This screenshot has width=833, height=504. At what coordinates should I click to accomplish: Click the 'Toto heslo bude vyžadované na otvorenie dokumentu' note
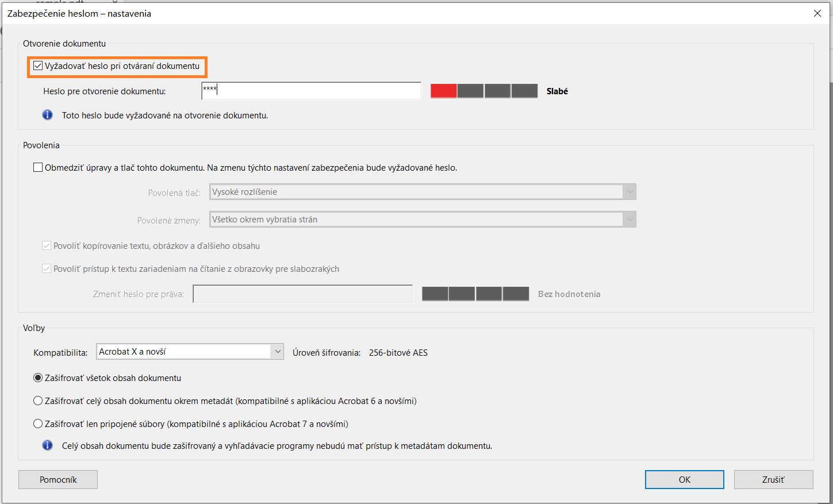click(165, 116)
